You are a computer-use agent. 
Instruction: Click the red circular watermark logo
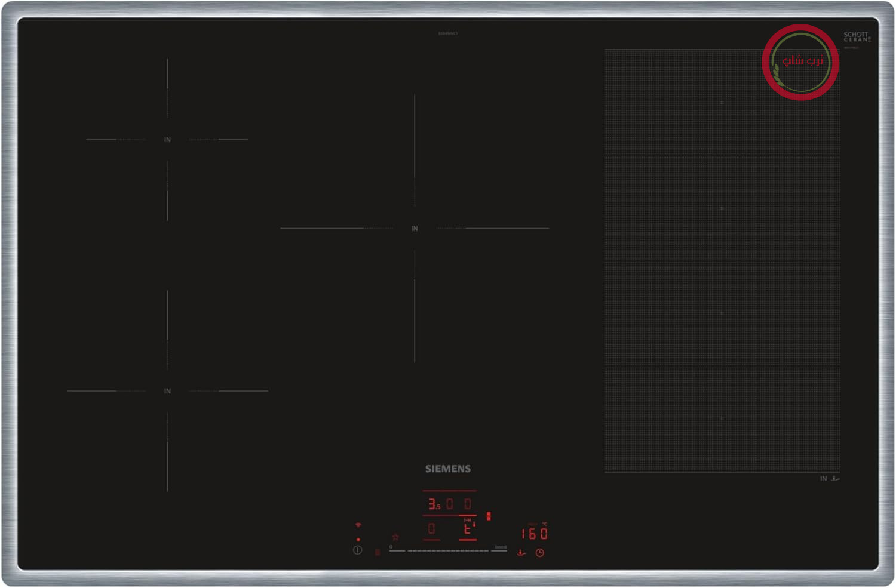(800, 62)
